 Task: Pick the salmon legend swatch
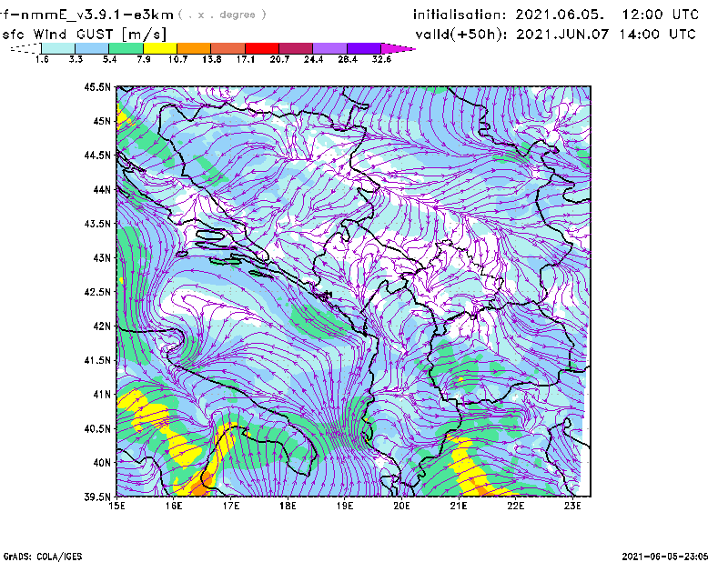coord(228,48)
